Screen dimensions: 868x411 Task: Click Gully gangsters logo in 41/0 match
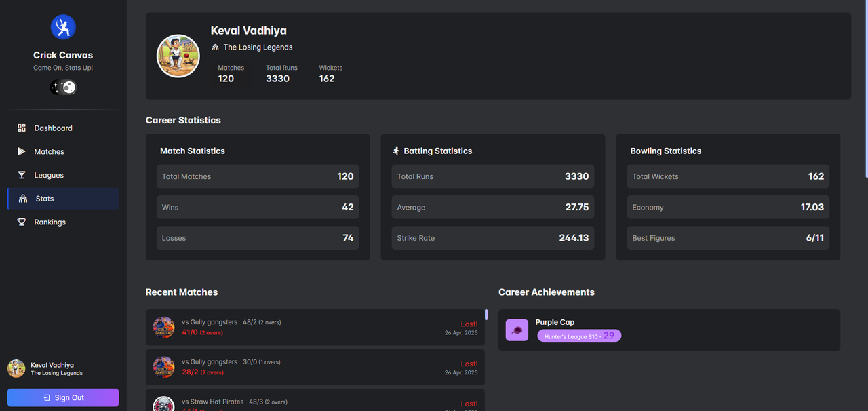[x=163, y=328]
